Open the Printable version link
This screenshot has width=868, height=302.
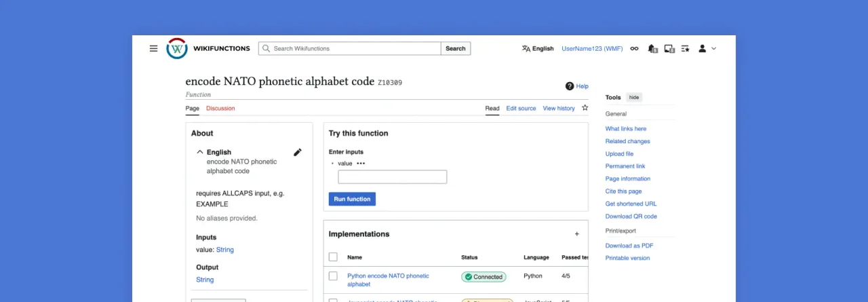click(627, 258)
